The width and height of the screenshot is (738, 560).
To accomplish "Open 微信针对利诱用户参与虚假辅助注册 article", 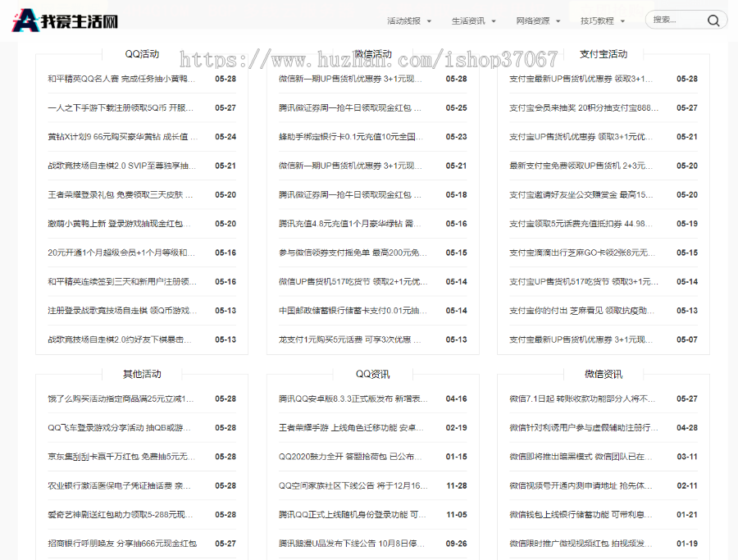I will (x=584, y=428).
